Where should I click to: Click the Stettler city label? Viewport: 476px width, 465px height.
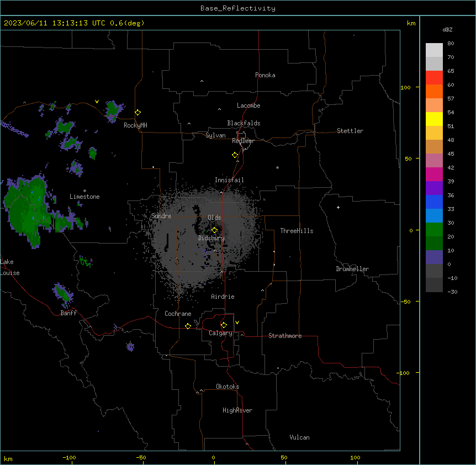coord(350,131)
